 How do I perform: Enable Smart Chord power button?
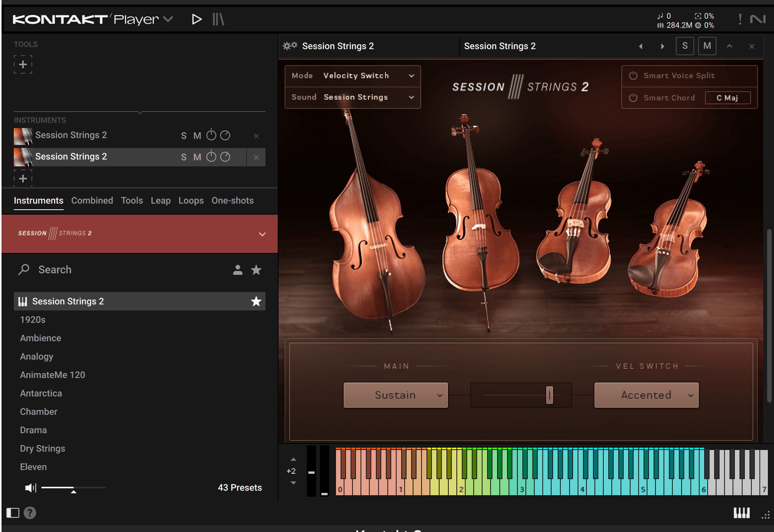coord(633,98)
